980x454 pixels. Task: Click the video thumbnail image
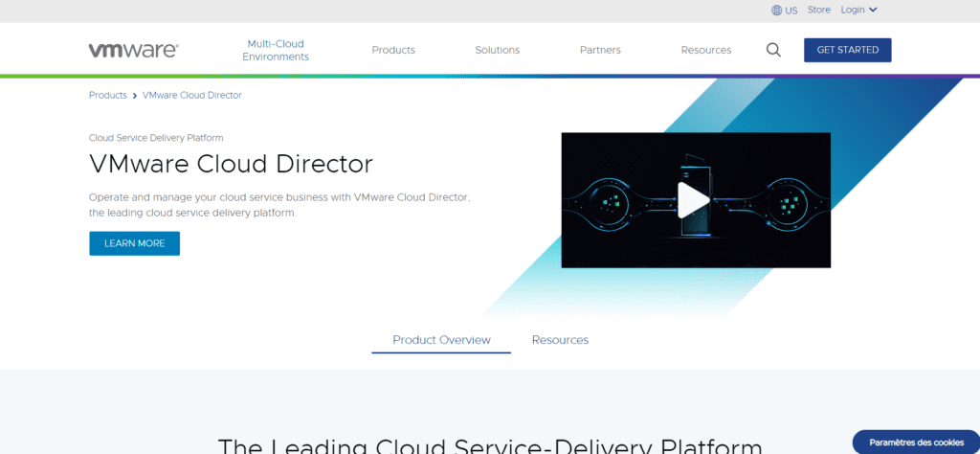click(x=696, y=200)
